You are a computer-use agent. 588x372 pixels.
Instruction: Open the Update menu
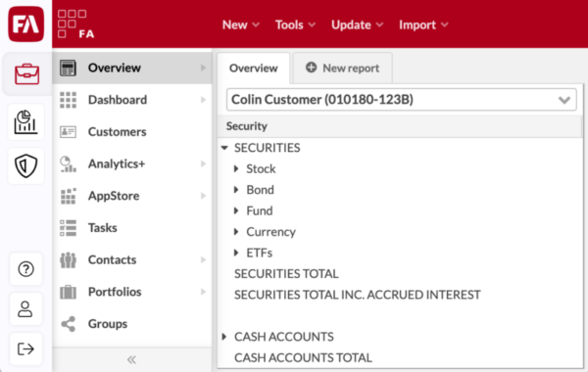tap(357, 24)
